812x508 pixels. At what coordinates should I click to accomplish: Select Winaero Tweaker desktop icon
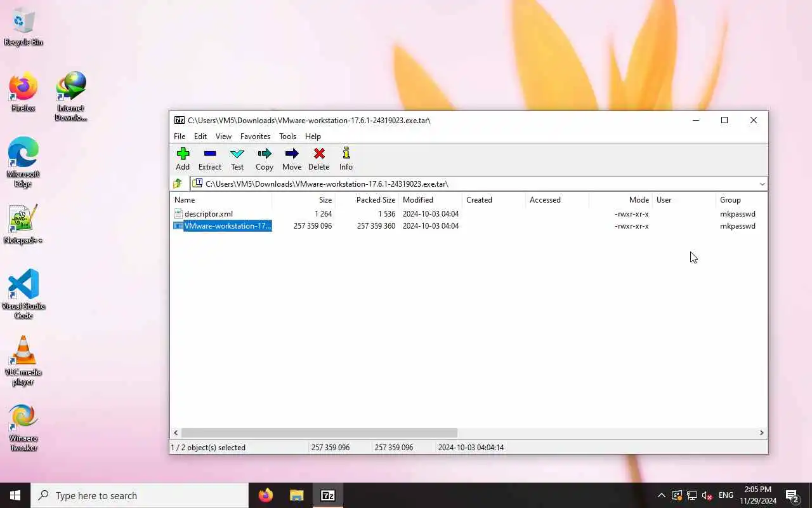(23, 427)
